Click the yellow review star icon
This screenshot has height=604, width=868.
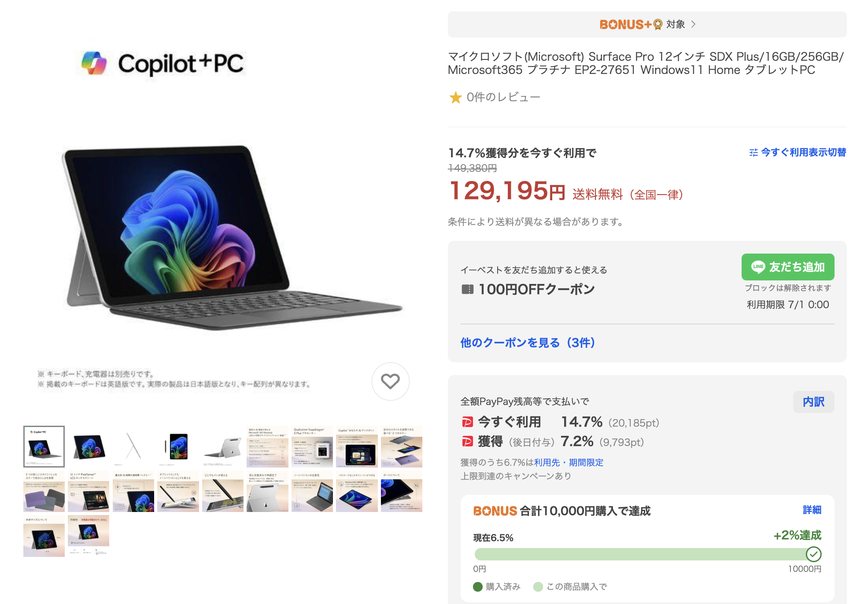pos(455,97)
